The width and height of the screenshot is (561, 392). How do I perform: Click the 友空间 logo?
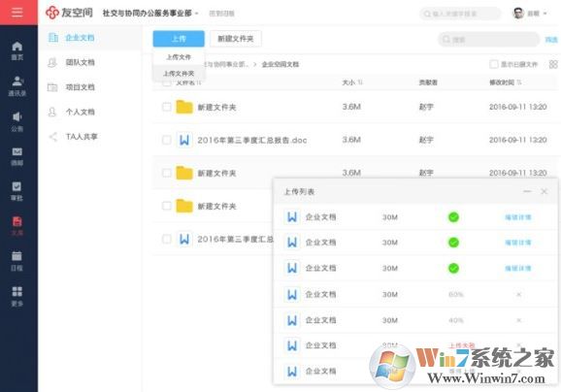tap(69, 13)
